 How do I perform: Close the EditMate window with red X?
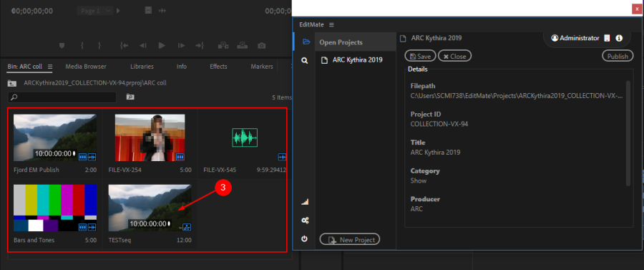[x=637, y=9]
